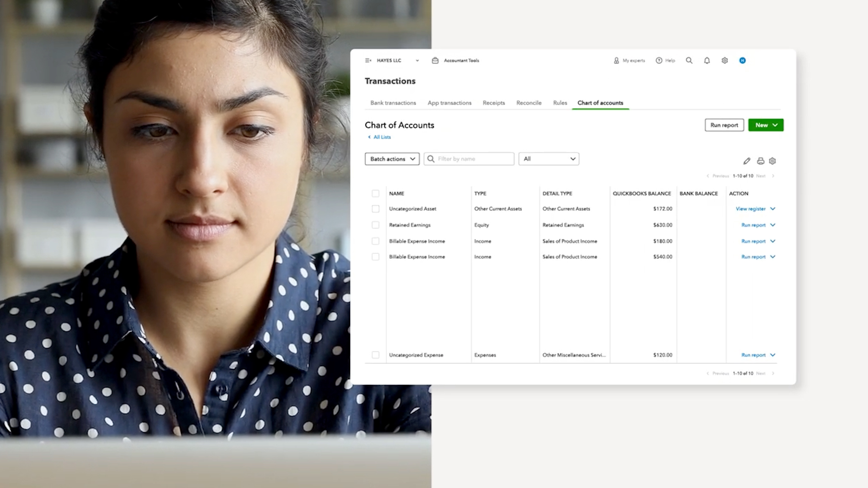Check the Retained Earnings row checkbox

[375, 225]
